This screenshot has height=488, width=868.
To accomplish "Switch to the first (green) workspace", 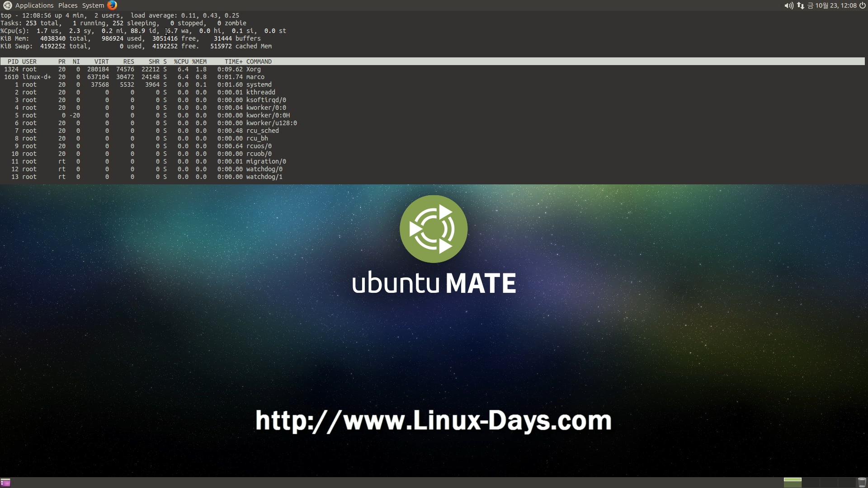I will click(792, 483).
